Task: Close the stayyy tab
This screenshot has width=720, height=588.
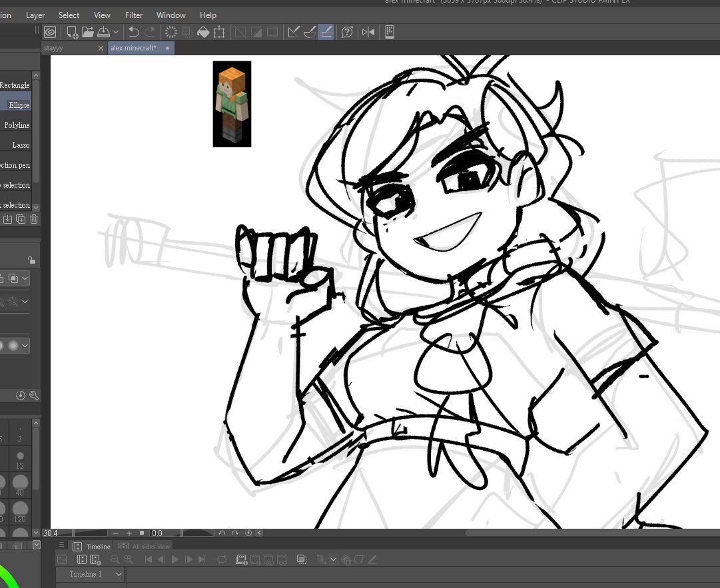Action: (101, 48)
